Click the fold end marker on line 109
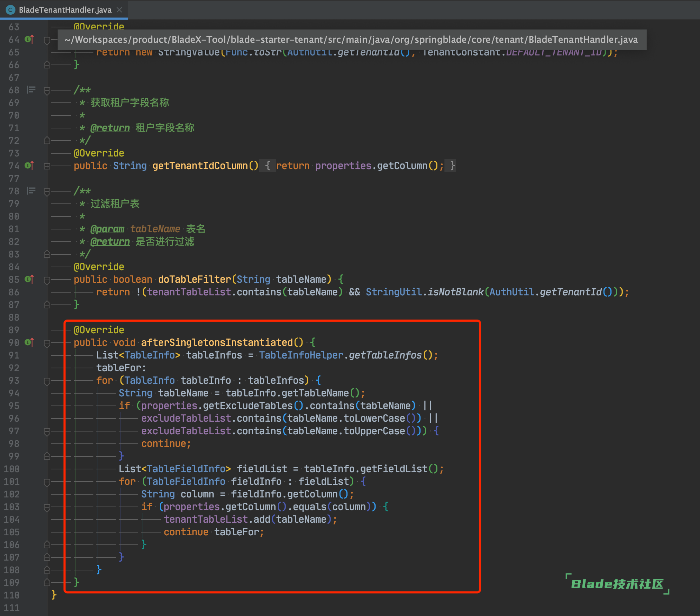The width and height of the screenshot is (700, 616). click(47, 583)
